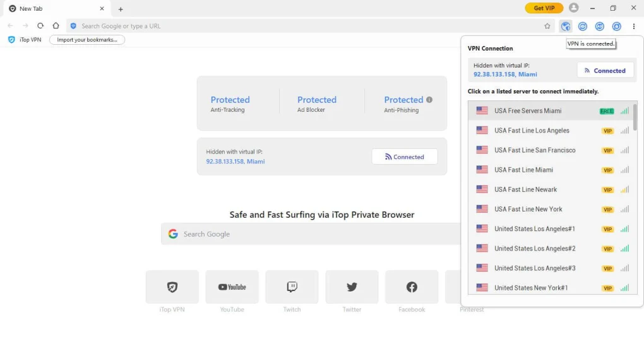Select the New Tab tab
The image size is (644, 363).
54,9
